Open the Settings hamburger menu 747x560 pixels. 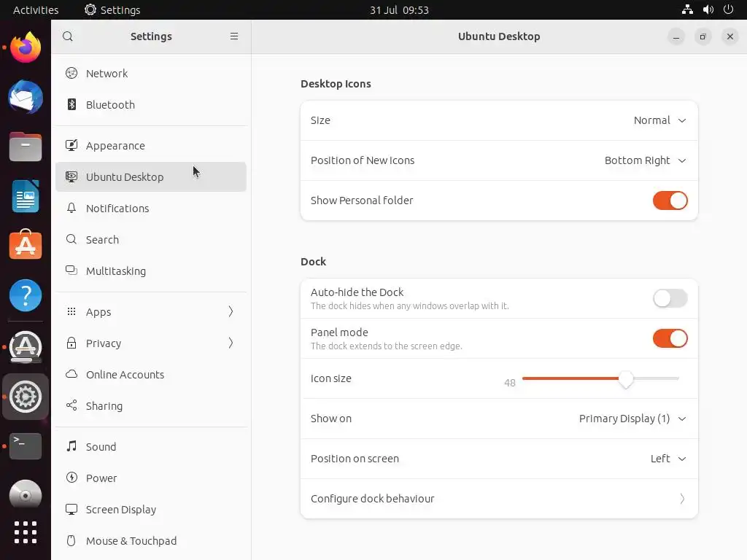(234, 36)
